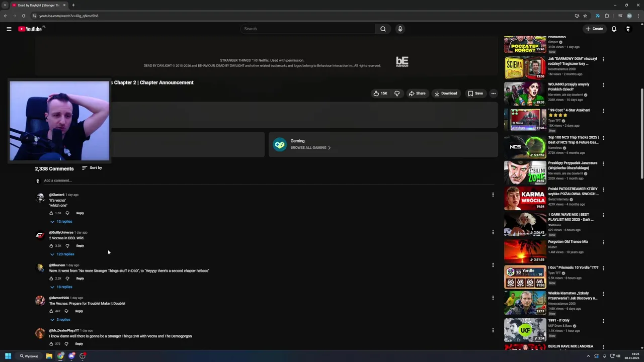Select the Dead by Daylight browser tab
Viewport: 644px width, 362px height.
click(39, 5)
